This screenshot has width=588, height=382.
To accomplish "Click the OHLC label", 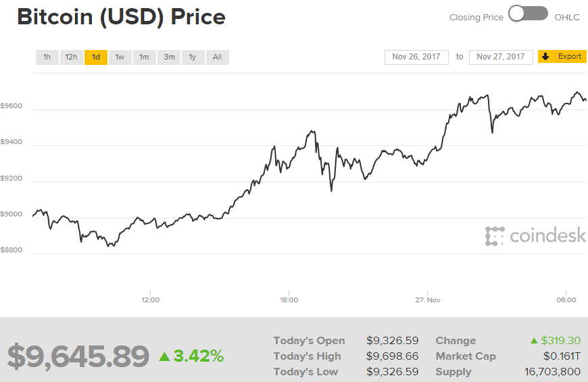I will tap(567, 18).
